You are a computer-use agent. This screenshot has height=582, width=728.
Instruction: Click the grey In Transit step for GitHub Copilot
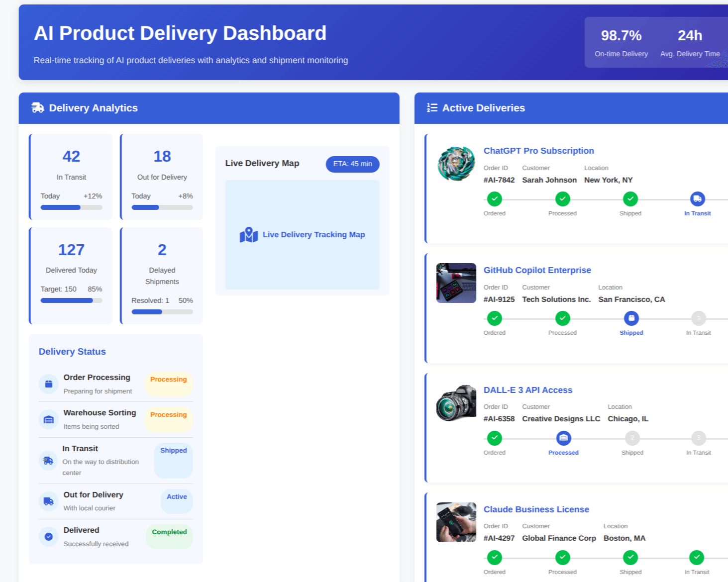(699, 318)
